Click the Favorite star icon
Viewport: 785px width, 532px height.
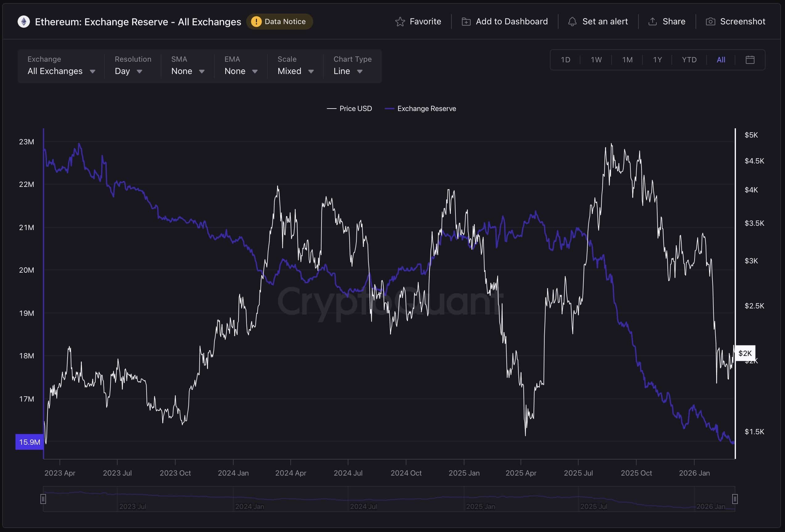click(400, 21)
